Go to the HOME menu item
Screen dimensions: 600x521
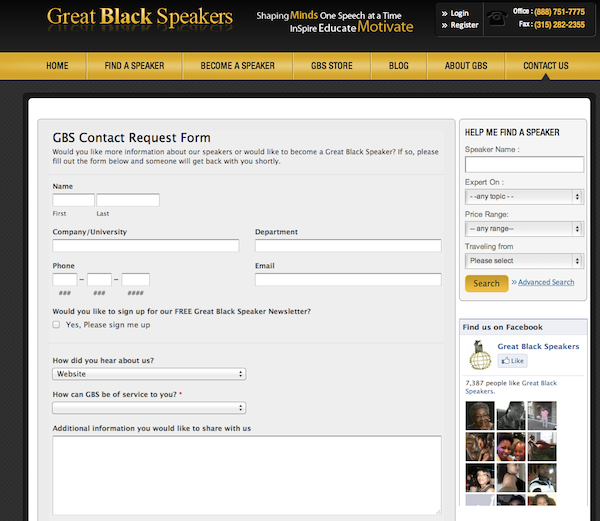pos(57,66)
